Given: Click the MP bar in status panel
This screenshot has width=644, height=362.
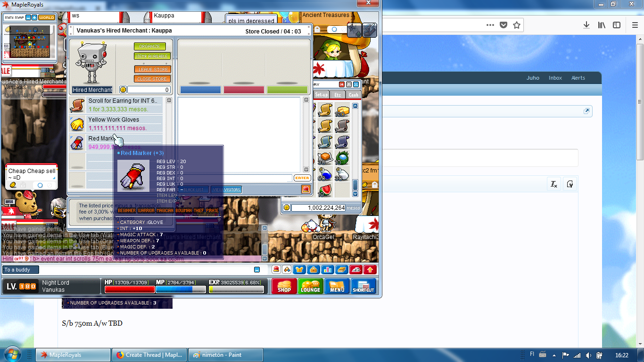Looking at the screenshot, I should pos(181,289).
